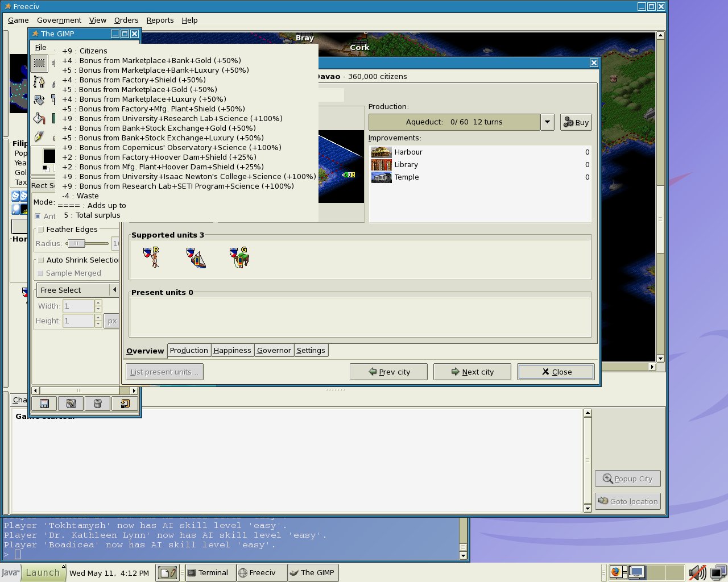Click the Next city button
The height and width of the screenshot is (582, 728).
coord(472,372)
